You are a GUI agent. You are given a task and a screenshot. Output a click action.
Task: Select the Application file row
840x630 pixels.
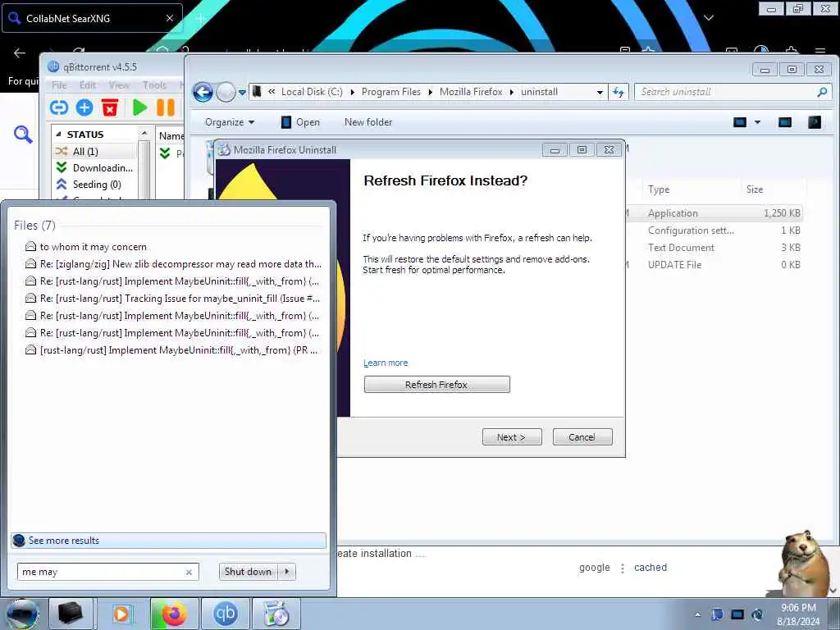pyautogui.click(x=714, y=213)
